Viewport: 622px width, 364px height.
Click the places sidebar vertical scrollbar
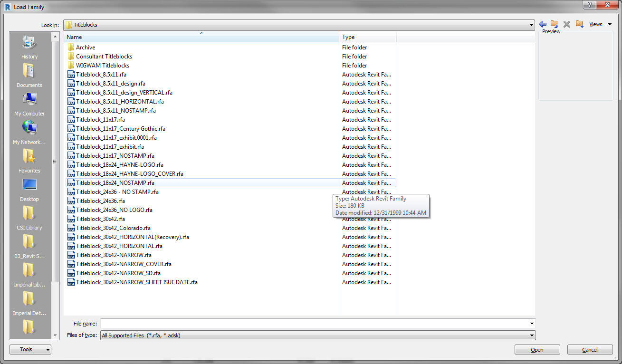click(x=55, y=162)
